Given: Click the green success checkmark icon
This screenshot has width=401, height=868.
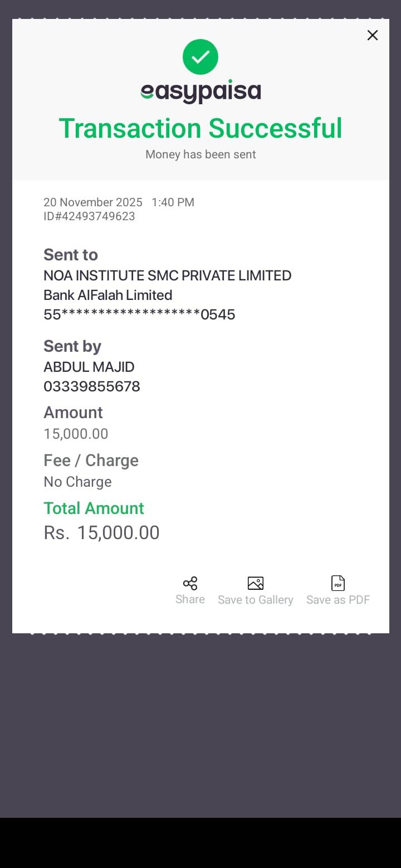Looking at the screenshot, I should pos(200,57).
